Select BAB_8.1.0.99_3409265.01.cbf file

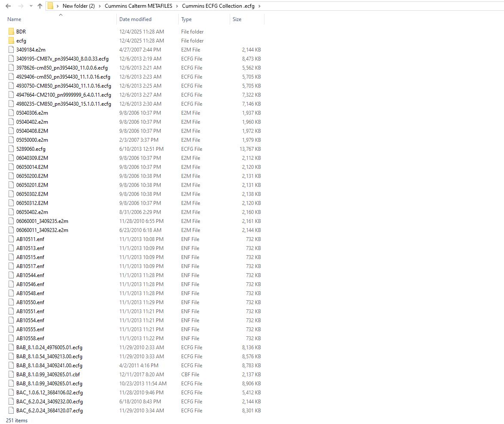48,375
